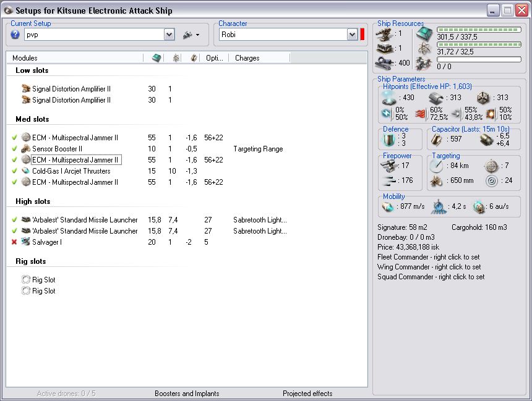Click the Rig slots section header
The image size is (532, 401).
click(x=31, y=261)
